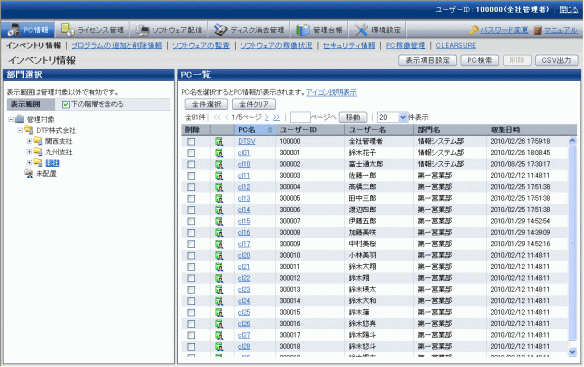Go to PC稼働管理 page
The image size is (584, 367).
405,45
